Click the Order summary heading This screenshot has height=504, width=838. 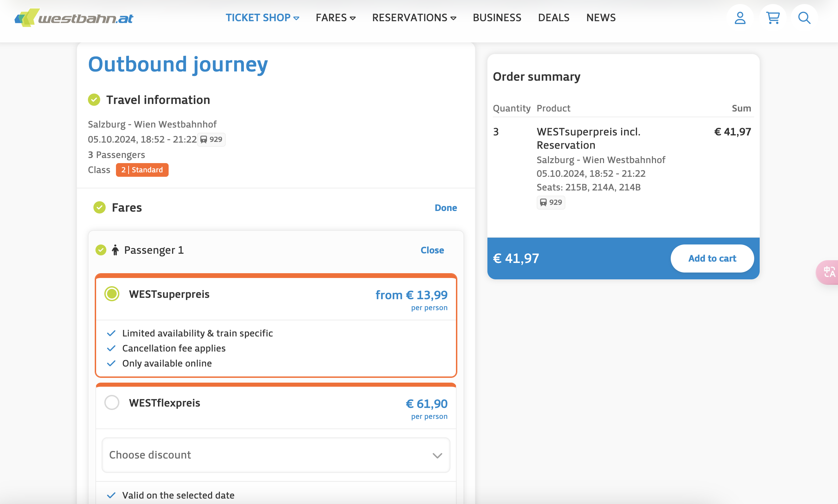tap(537, 77)
